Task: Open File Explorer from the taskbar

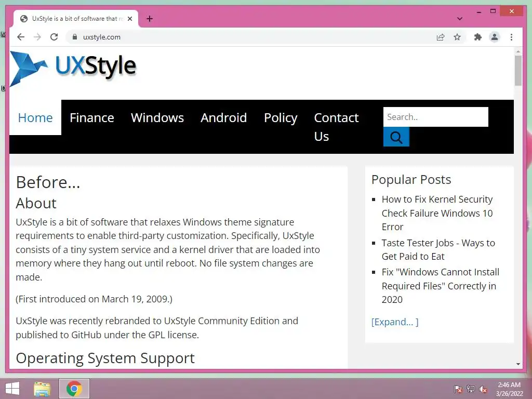Action: [42, 389]
